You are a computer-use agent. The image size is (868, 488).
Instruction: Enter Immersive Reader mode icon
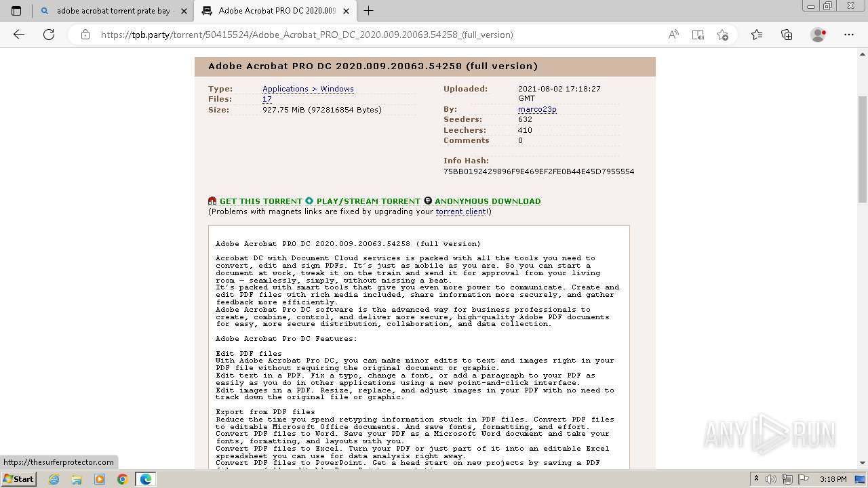(x=698, y=35)
